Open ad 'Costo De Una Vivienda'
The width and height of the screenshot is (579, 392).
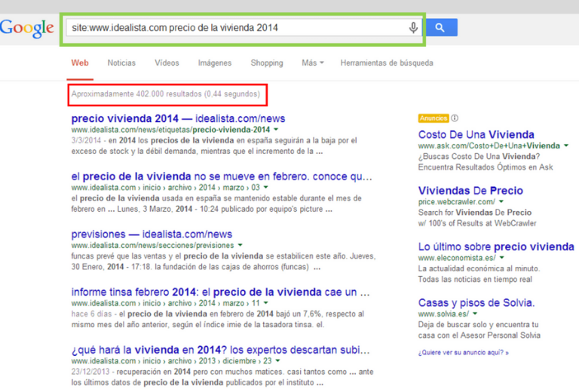click(476, 135)
